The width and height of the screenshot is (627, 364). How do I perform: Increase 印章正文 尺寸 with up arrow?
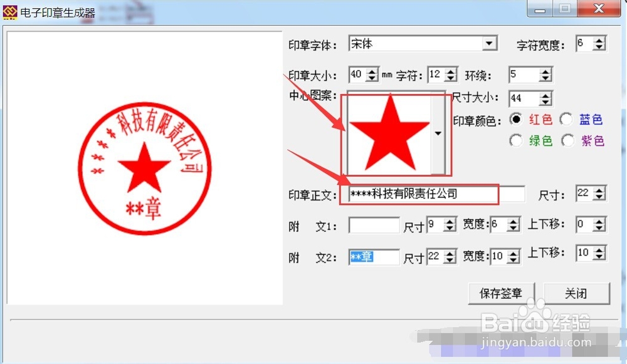[599, 190]
